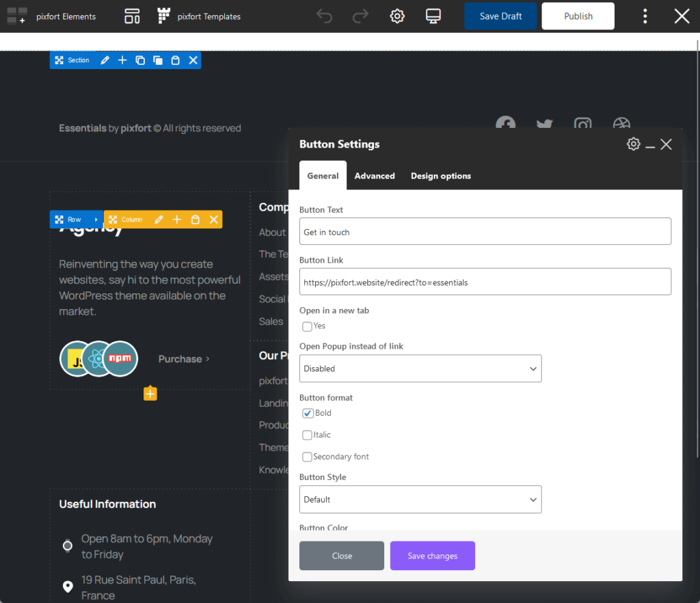Open the Open Popup instead of link dropdown
Viewport: 700px width, 603px height.
pos(420,368)
